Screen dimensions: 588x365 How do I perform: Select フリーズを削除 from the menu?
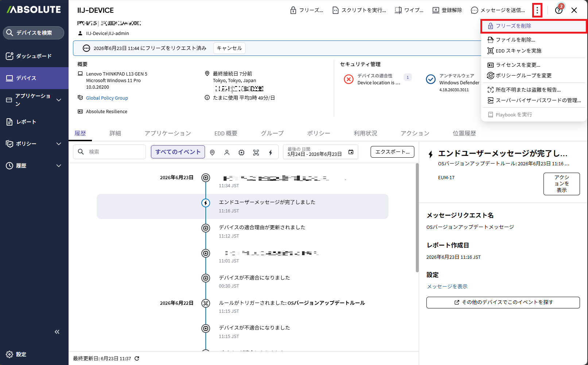click(x=534, y=26)
